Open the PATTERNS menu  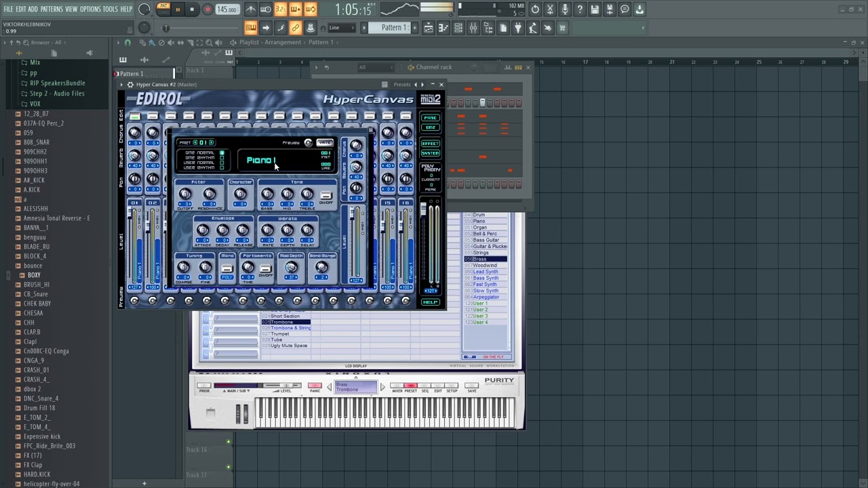coord(52,9)
